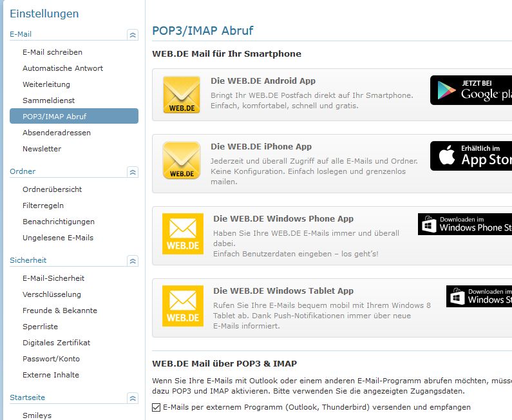Collapse the Sicherheit settings section
This screenshot has width=512, height=420.
133,261
